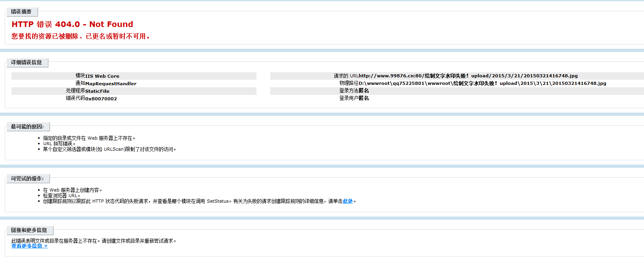Click the IIS Web Core module value
The height and width of the screenshot is (257, 644).
(102, 76)
